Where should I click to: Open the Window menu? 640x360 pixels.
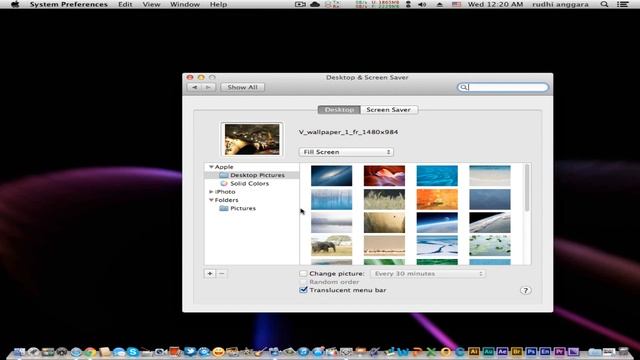tap(185, 4)
